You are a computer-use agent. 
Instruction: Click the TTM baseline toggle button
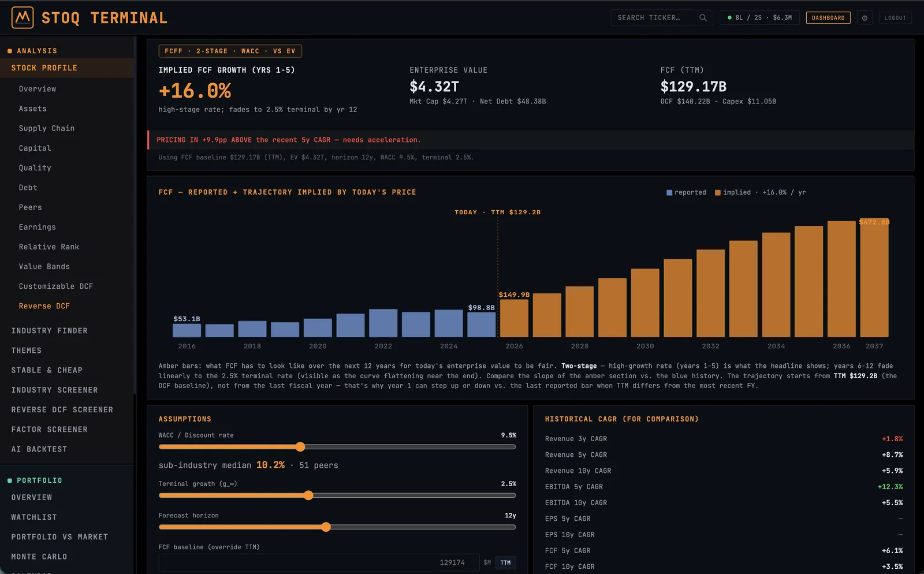[505, 562]
